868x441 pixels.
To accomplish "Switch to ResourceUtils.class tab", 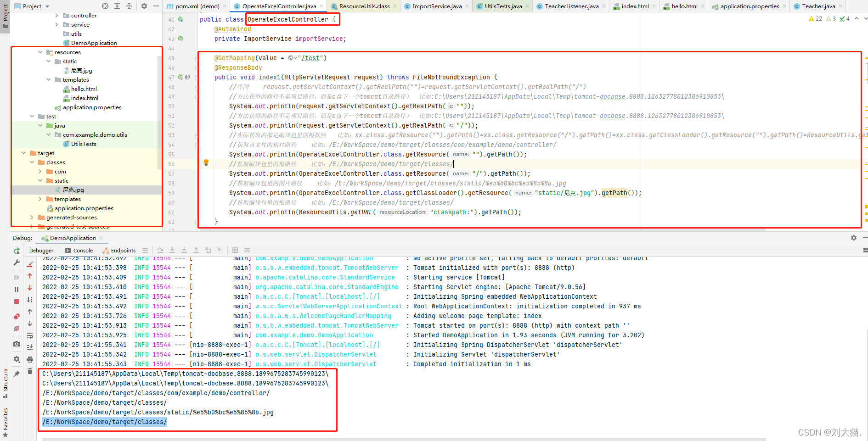I will [x=364, y=6].
